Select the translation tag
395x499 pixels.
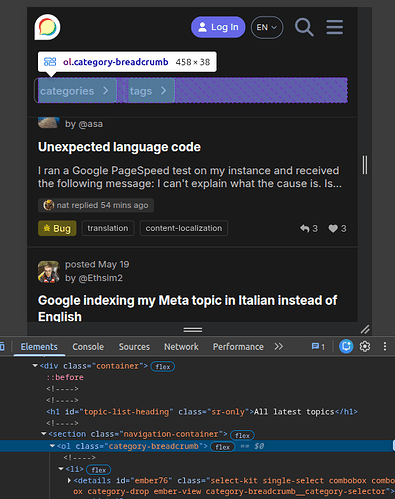click(108, 228)
